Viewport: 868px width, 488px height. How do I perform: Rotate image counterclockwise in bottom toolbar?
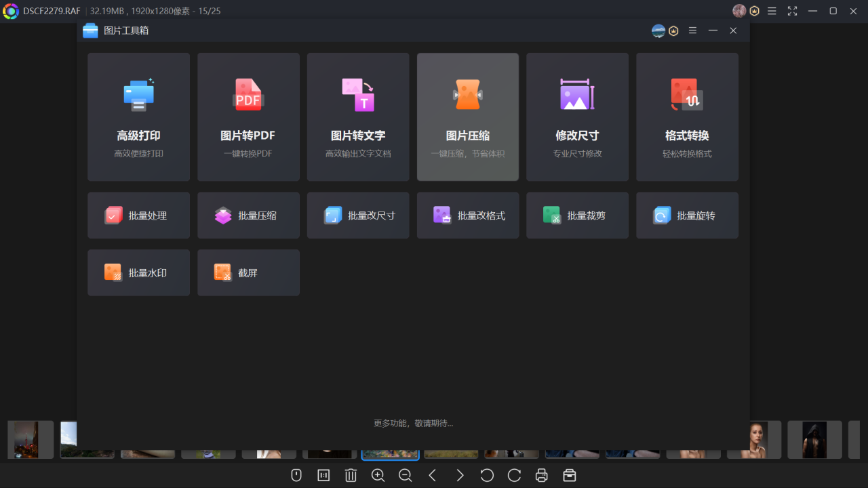[x=487, y=475]
